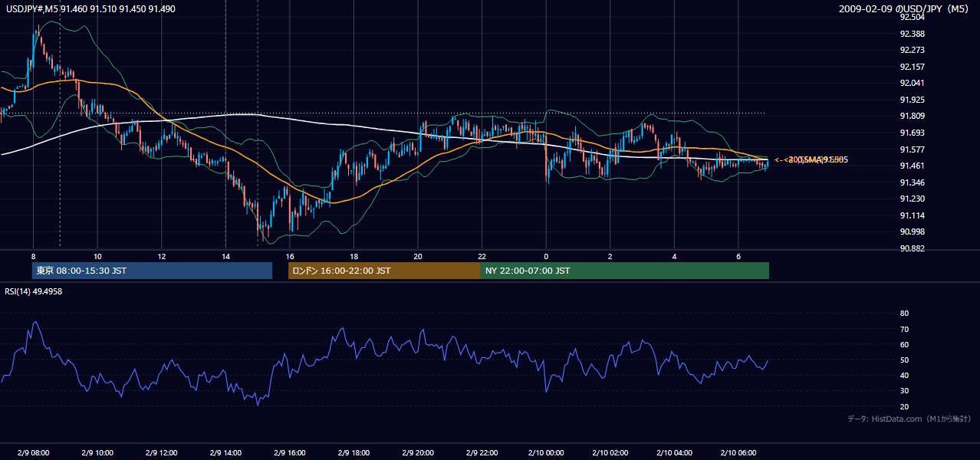
Task: Click the 2/9 12:00 date label
Action: tap(162, 453)
